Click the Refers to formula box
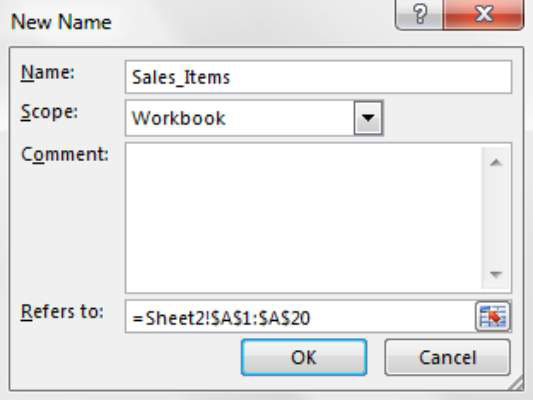The height and width of the screenshot is (400, 533). point(300,317)
